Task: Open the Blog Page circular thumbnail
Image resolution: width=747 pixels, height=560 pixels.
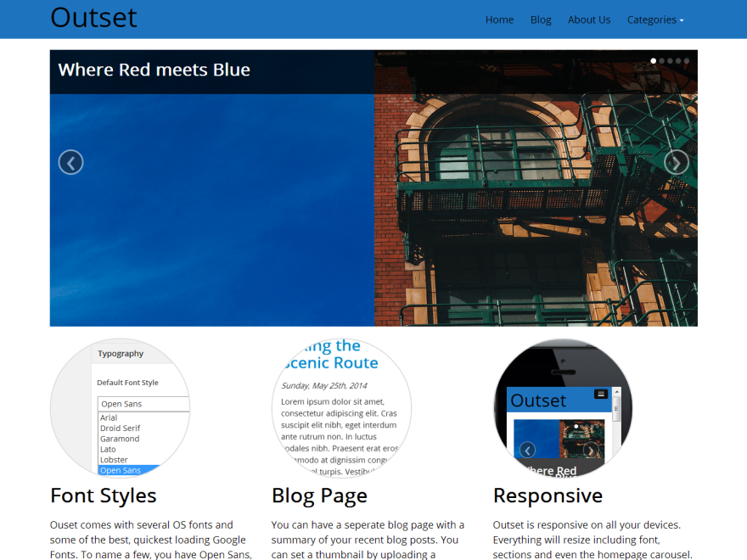Action: pyautogui.click(x=341, y=408)
